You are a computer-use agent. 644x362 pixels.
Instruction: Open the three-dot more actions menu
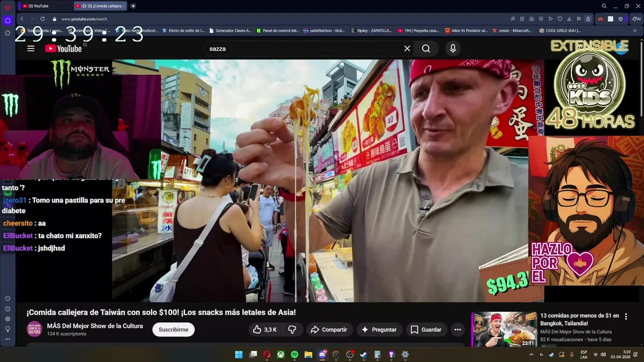tap(457, 329)
